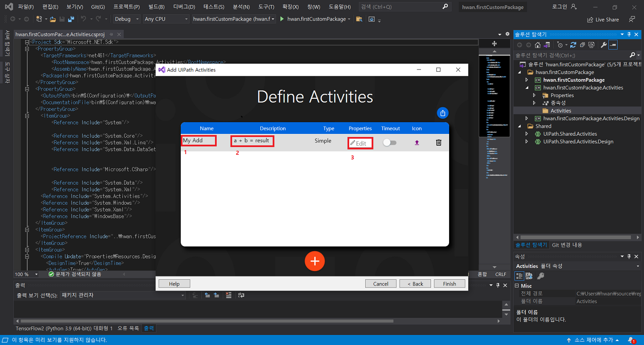Toggle the Timeout switch for My Add

[390, 143]
